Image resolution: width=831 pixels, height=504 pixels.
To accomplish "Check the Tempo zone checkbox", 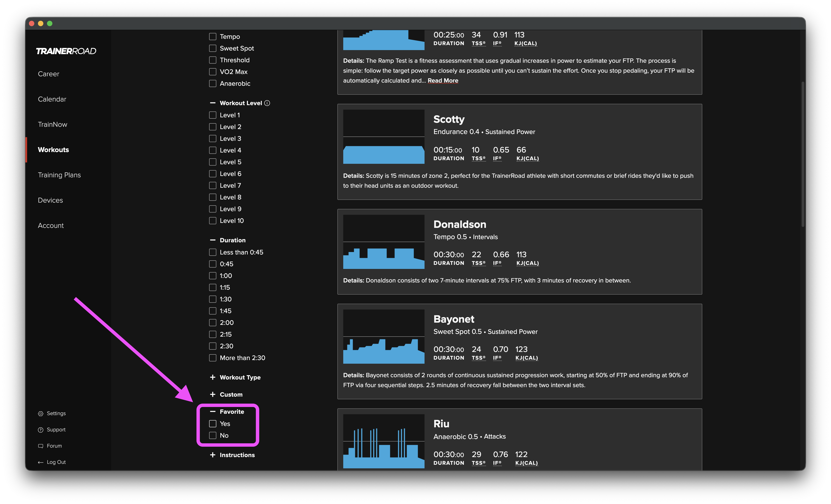I will 212,36.
